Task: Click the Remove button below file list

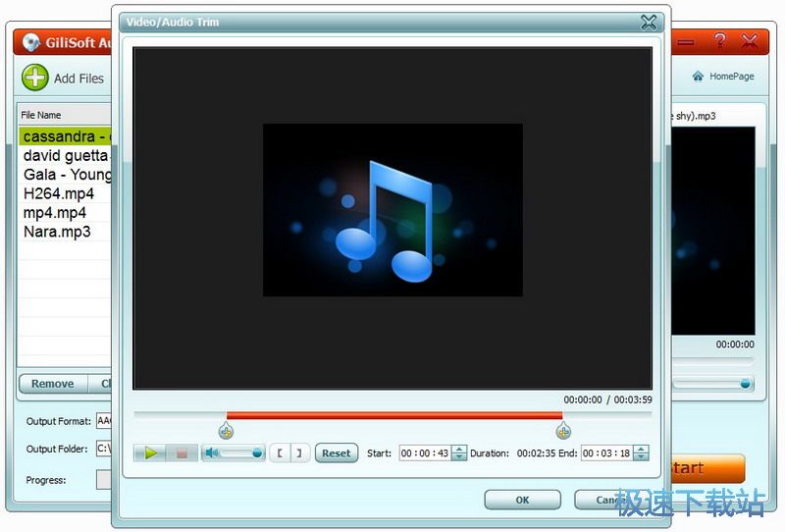Action: [53, 384]
